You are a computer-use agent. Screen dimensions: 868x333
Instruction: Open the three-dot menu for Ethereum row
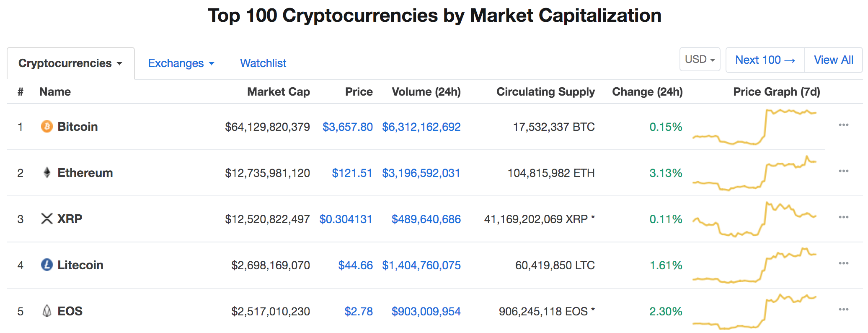coord(844,171)
